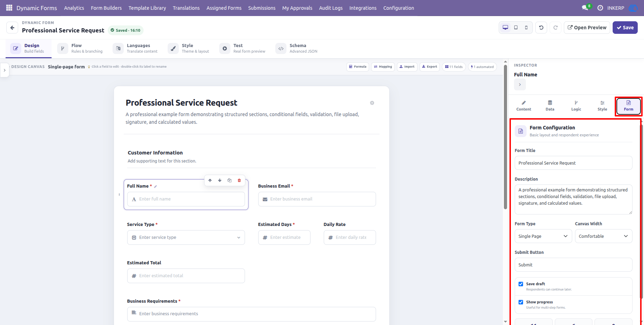Click the Open Preview button
Screen dimensions: 644x325
(587, 28)
